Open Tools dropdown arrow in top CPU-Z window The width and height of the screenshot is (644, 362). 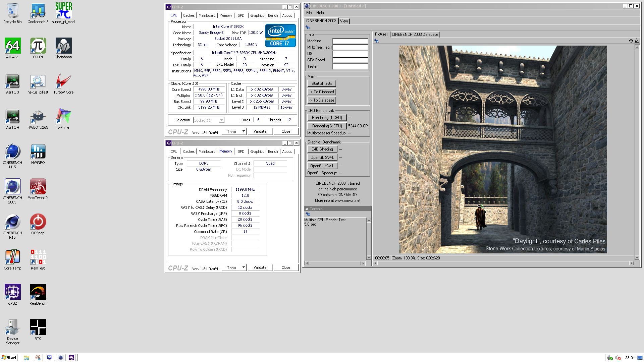click(244, 131)
